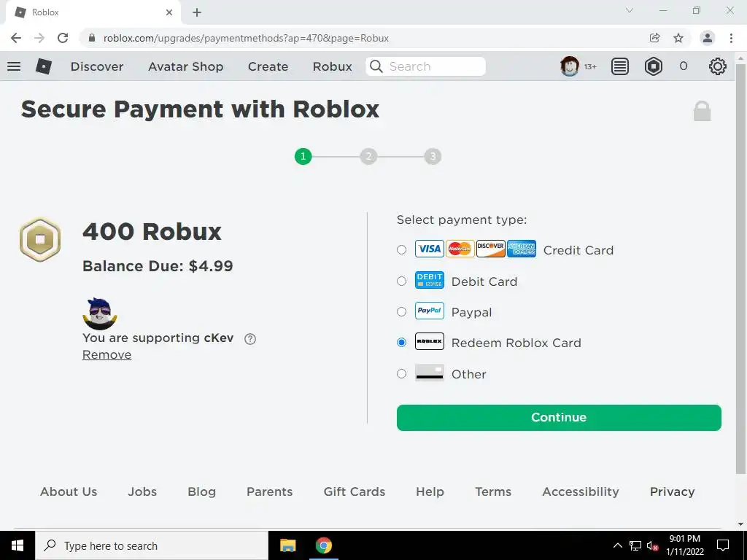The image size is (747, 560).
Task: Click the help question mark beside cKev
Action: (250, 338)
